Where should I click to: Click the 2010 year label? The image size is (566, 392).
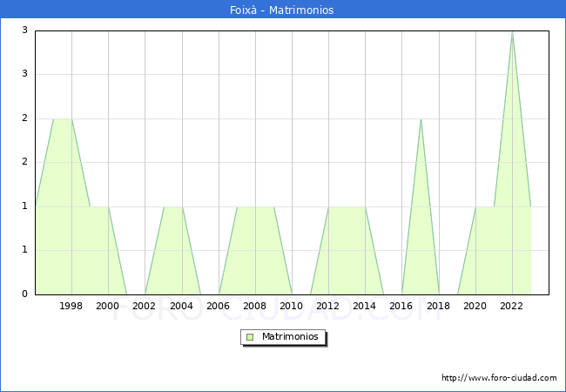tap(292, 306)
